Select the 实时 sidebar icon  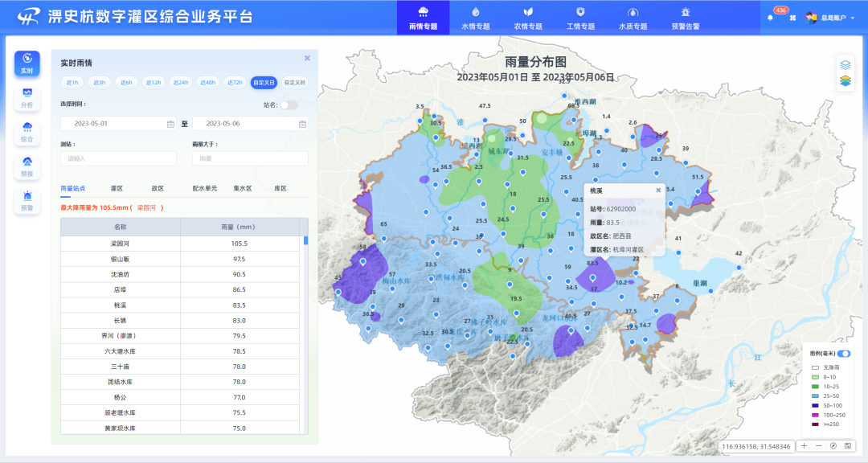[x=27, y=64]
